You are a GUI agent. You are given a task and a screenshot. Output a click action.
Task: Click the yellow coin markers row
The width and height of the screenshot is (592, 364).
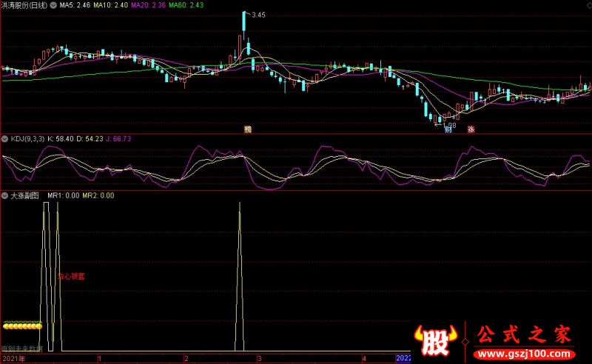click(x=22, y=326)
